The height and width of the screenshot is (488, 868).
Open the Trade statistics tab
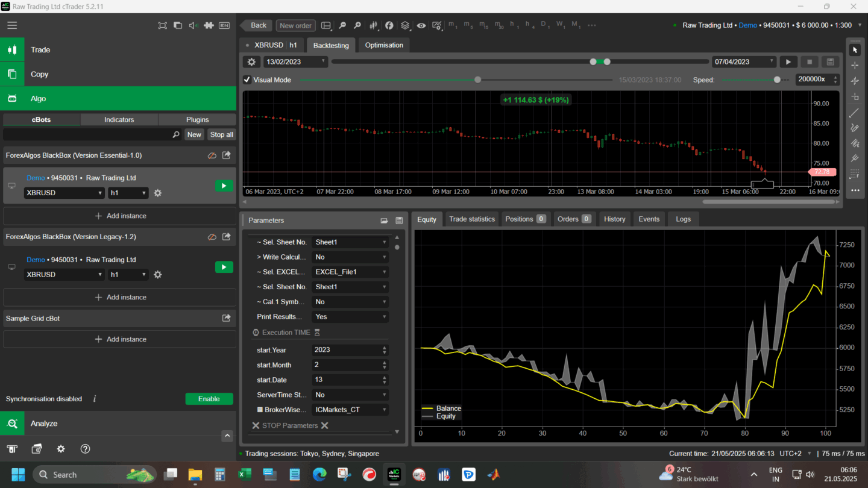point(471,219)
